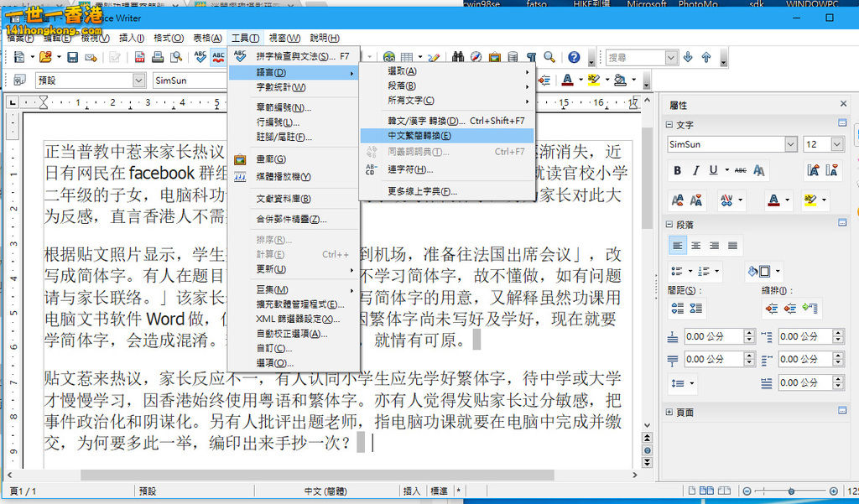
Task: Click the Export as PDF icon
Action: (x=140, y=57)
